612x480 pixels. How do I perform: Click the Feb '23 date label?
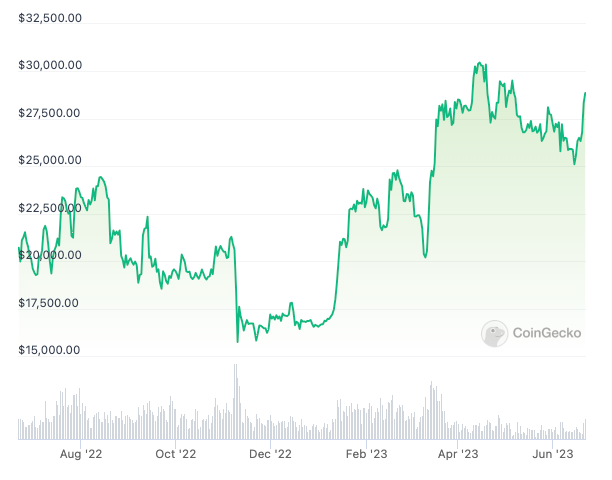(365, 455)
